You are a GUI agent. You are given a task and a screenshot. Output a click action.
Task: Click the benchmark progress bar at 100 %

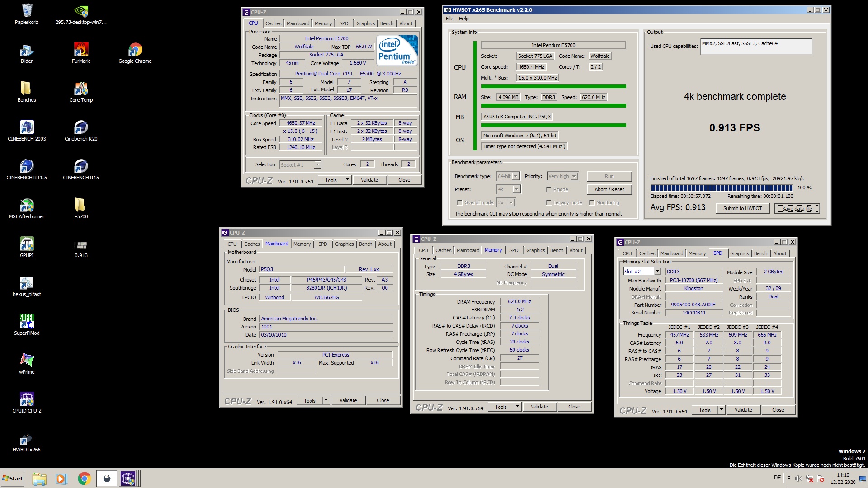point(721,188)
